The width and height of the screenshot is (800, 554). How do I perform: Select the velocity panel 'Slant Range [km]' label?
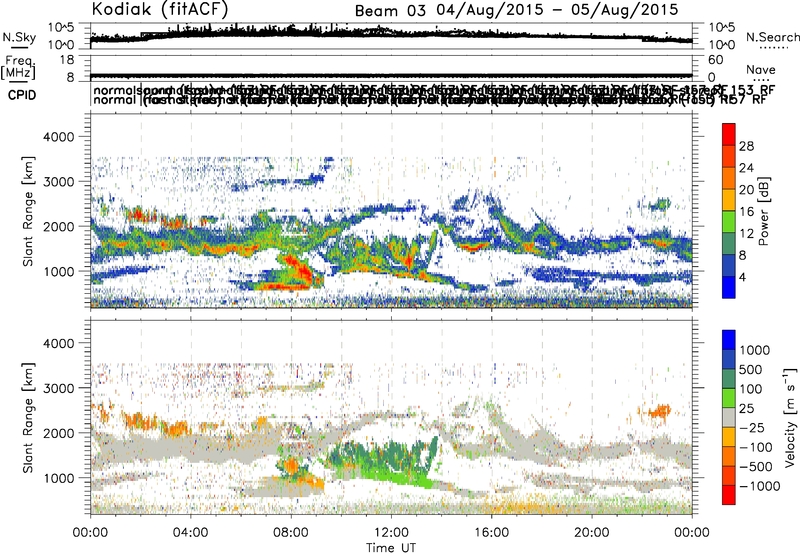pos(28,418)
